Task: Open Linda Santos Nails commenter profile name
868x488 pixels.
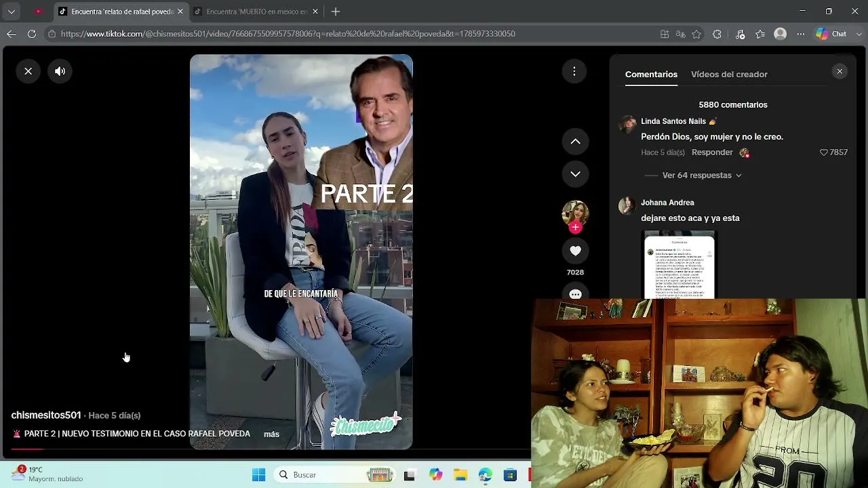Action: pyautogui.click(x=673, y=121)
